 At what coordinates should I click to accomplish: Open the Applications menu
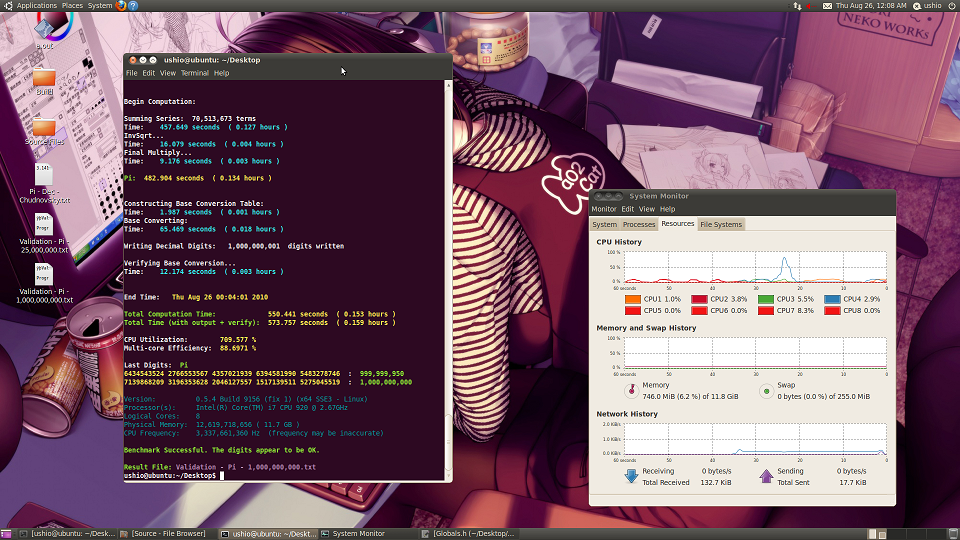point(36,6)
